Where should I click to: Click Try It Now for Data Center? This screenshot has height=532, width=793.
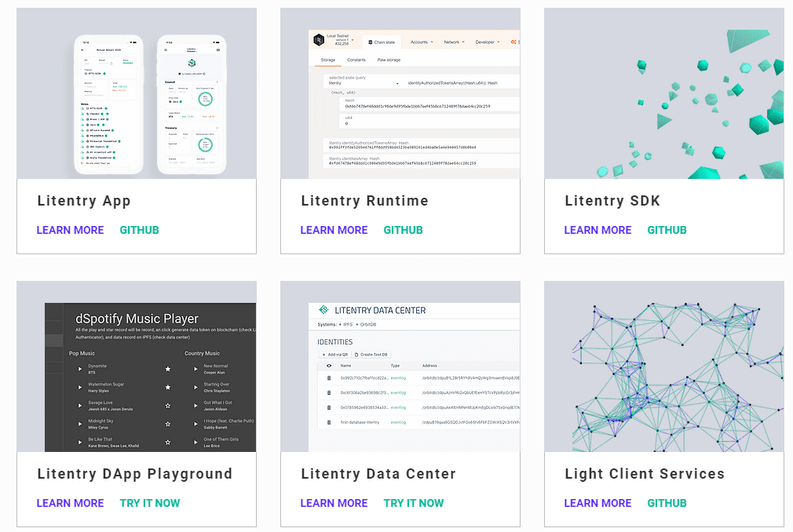(414, 503)
